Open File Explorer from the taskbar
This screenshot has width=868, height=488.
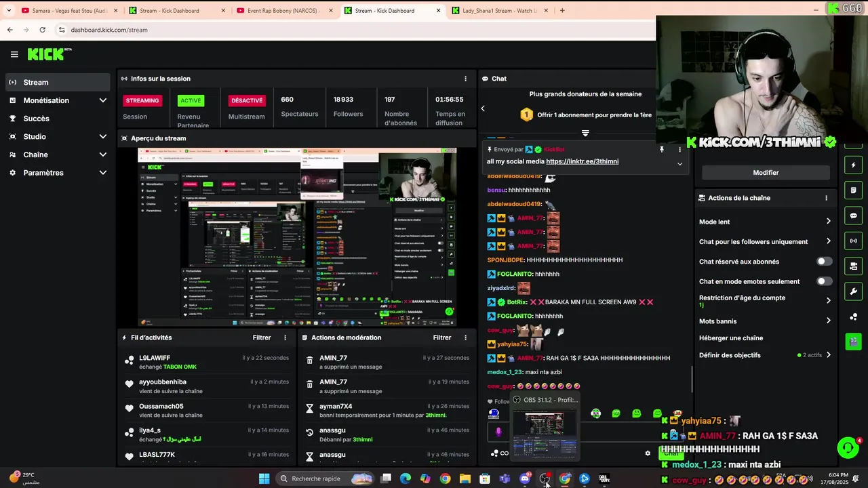click(x=465, y=479)
